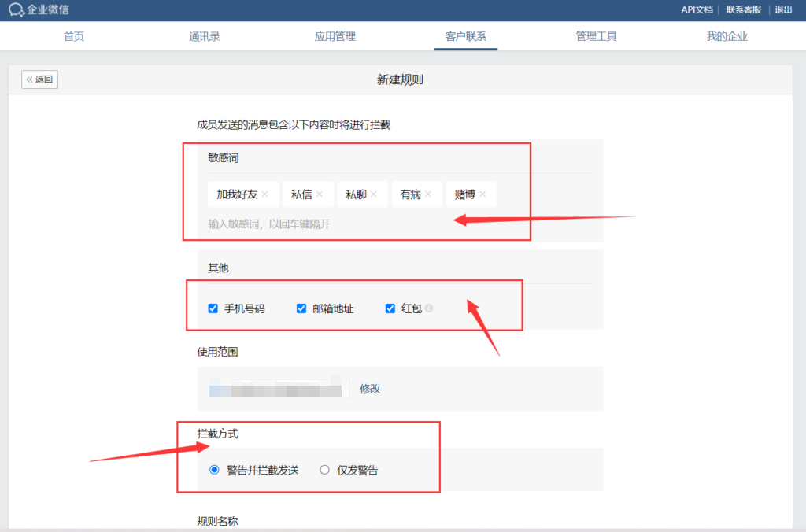Remove the 私信 tag with its x
The width and height of the screenshot is (806, 532).
tap(320, 194)
